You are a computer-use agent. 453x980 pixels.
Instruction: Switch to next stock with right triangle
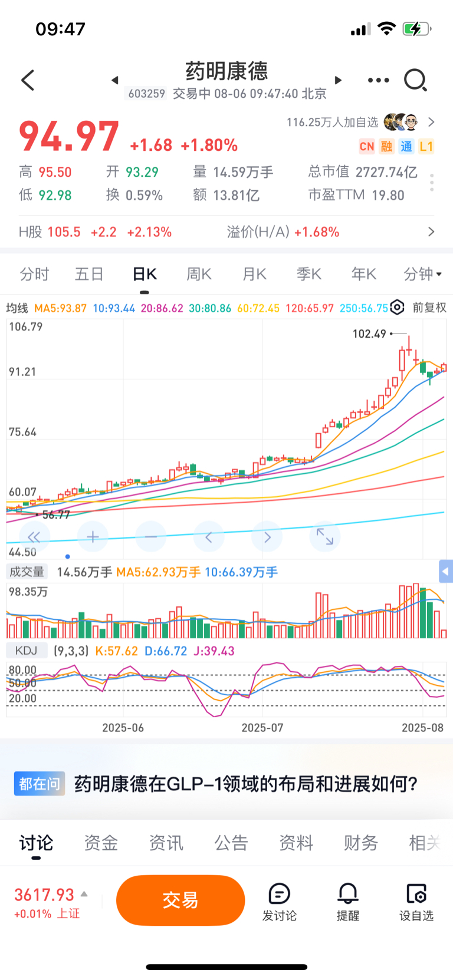[x=338, y=80]
